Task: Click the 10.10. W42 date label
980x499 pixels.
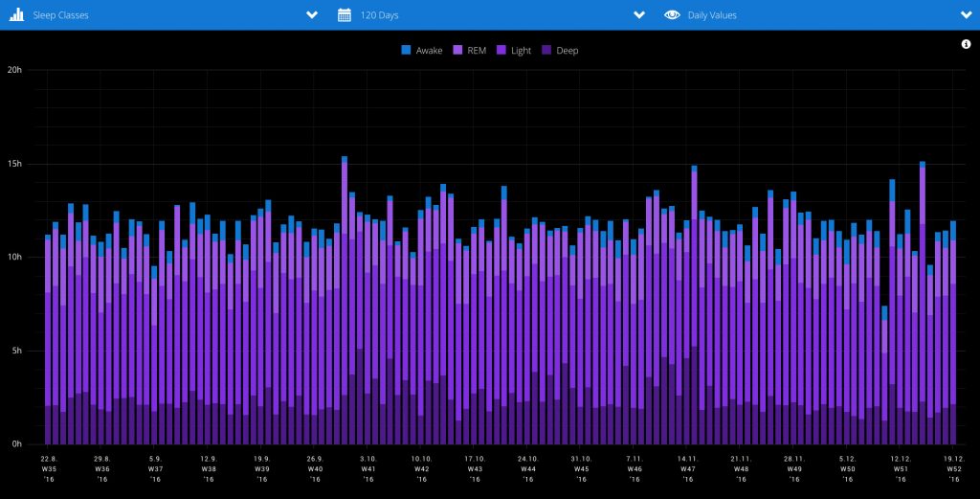Action: pyautogui.click(x=421, y=469)
